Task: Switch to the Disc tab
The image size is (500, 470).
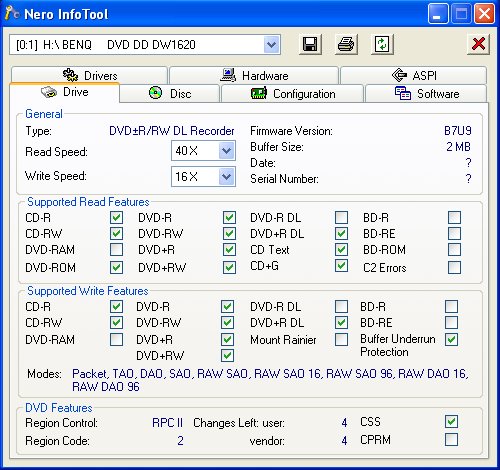Action: coord(170,93)
